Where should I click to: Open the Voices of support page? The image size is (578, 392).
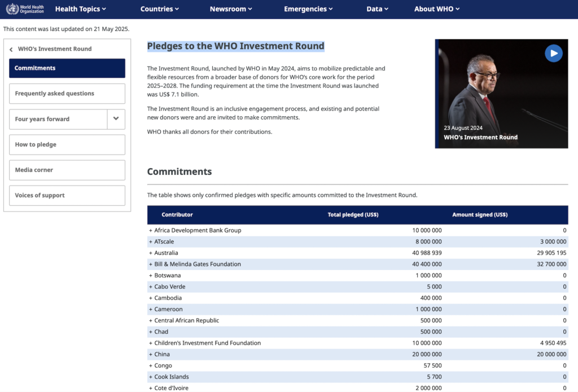click(x=67, y=195)
